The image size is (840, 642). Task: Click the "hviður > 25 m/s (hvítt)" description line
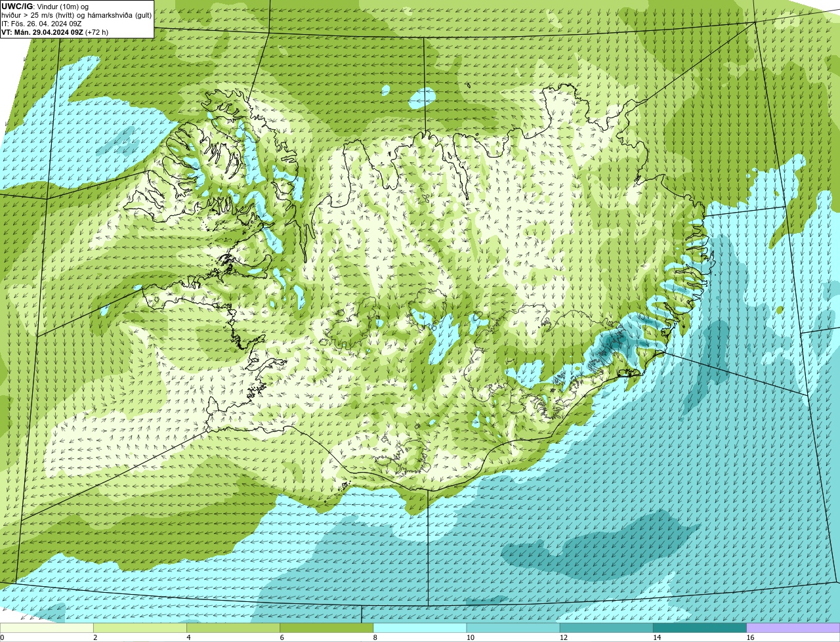tap(77, 15)
